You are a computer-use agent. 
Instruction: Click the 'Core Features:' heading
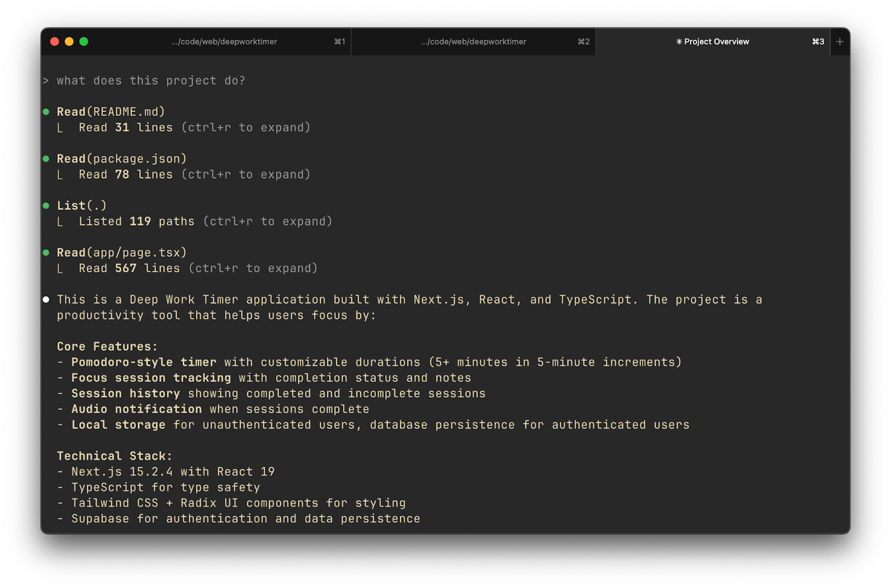coord(107,346)
